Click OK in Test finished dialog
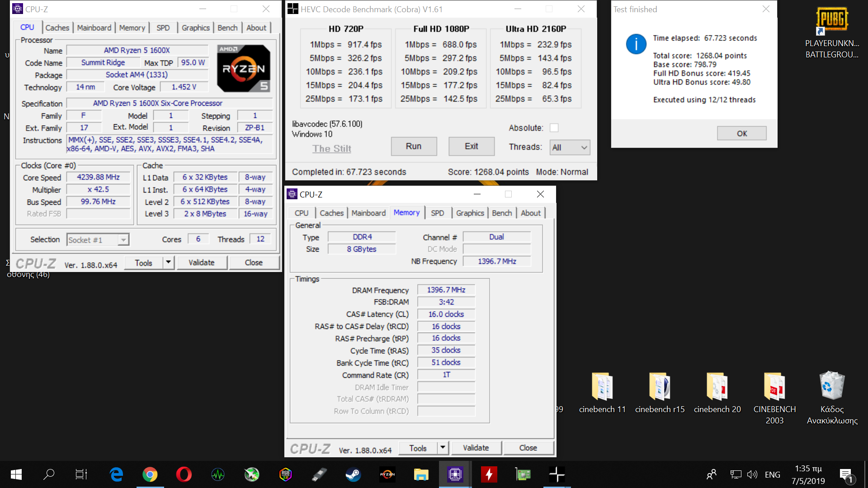 (x=742, y=133)
